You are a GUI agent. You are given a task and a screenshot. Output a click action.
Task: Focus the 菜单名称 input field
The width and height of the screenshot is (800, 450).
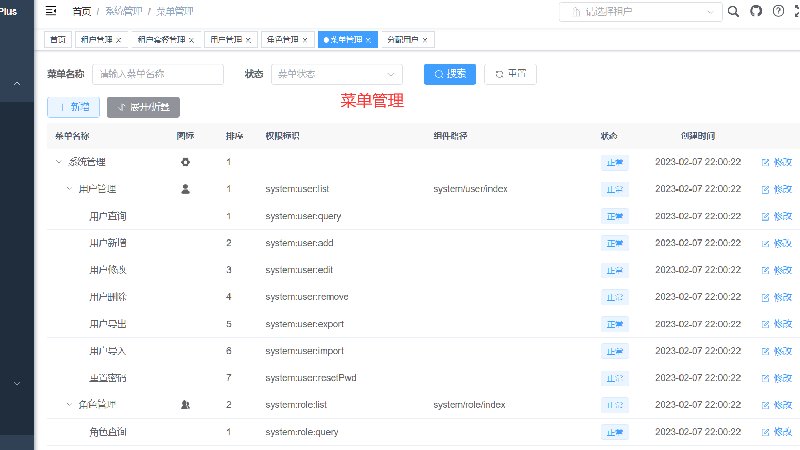click(x=158, y=74)
